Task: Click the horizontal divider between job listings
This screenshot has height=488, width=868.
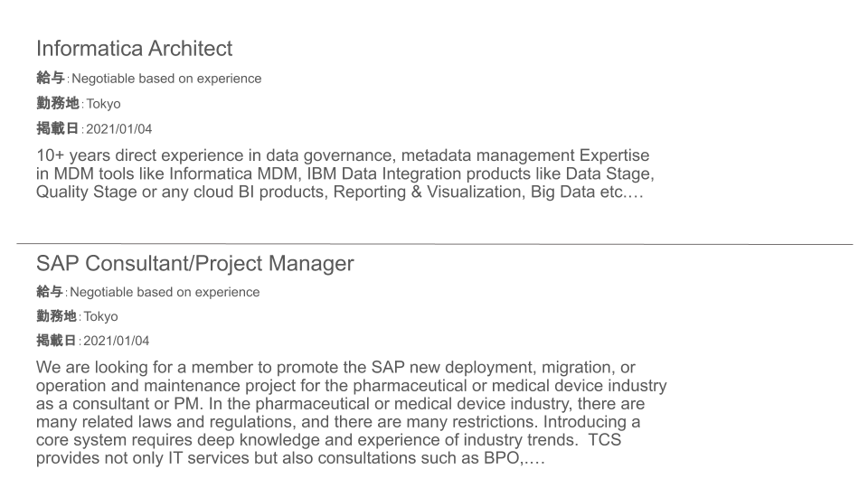Action: [x=435, y=243]
